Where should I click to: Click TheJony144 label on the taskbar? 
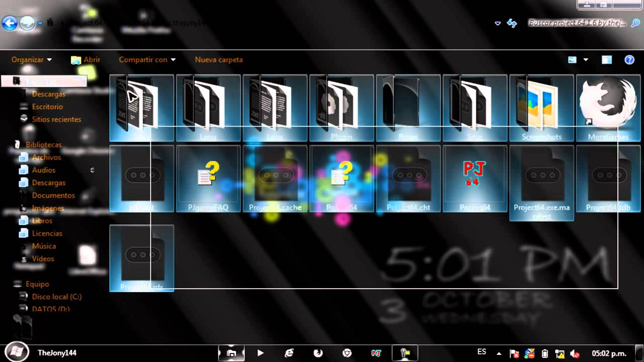[57, 353]
